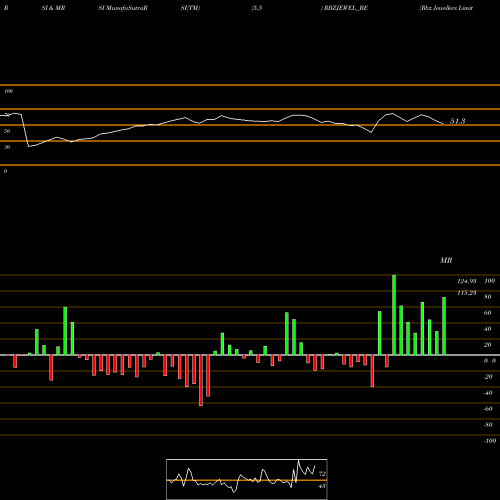Screen dimensions: 500x500
Task: Click the MR value '115.28'
Action: pyautogui.click(x=467, y=293)
